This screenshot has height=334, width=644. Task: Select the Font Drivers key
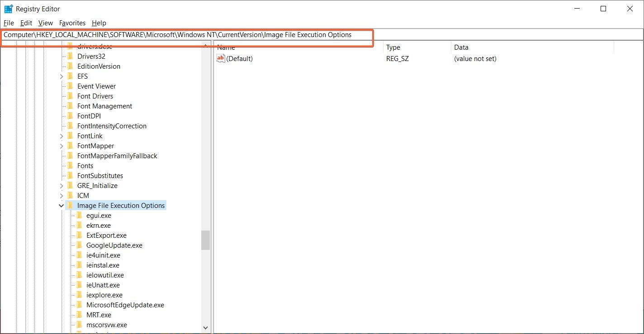click(x=95, y=96)
